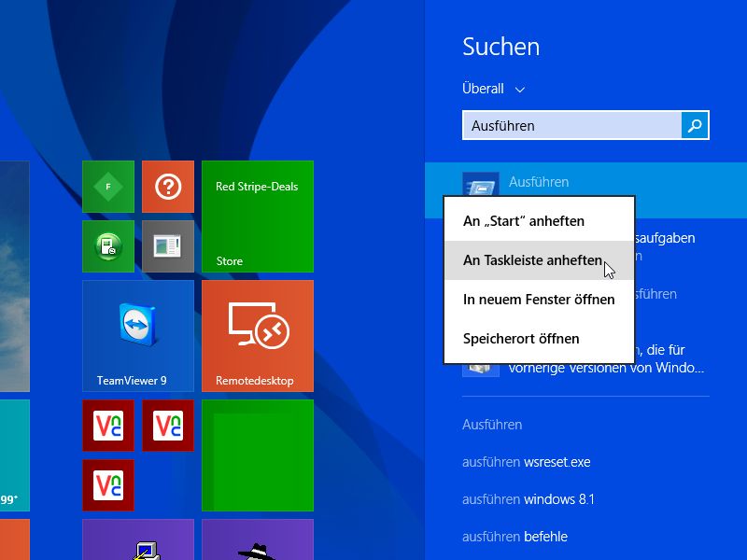Open the Store tile showing Red Stripe-Deals
Screen dimensions: 747x560
[258, 217]
